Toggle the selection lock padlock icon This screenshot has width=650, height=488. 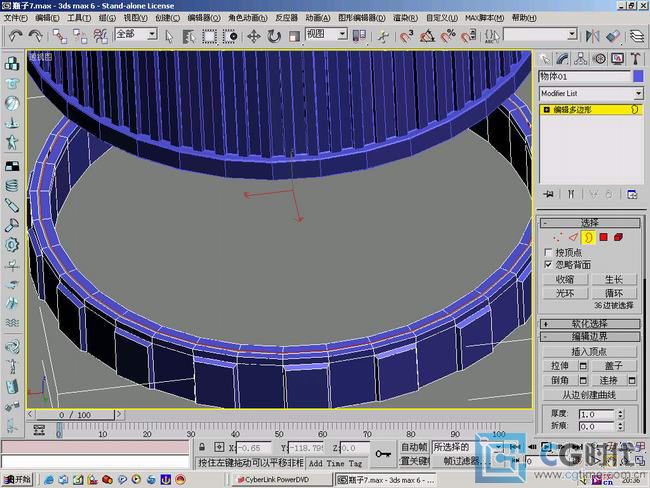click(x=202, y=447)
